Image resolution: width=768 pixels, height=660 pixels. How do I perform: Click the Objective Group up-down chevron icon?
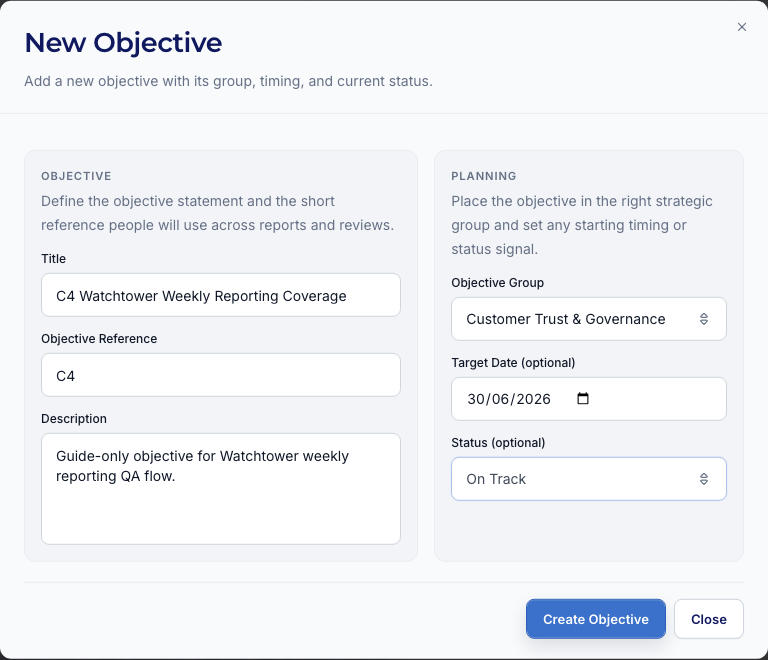703,319
